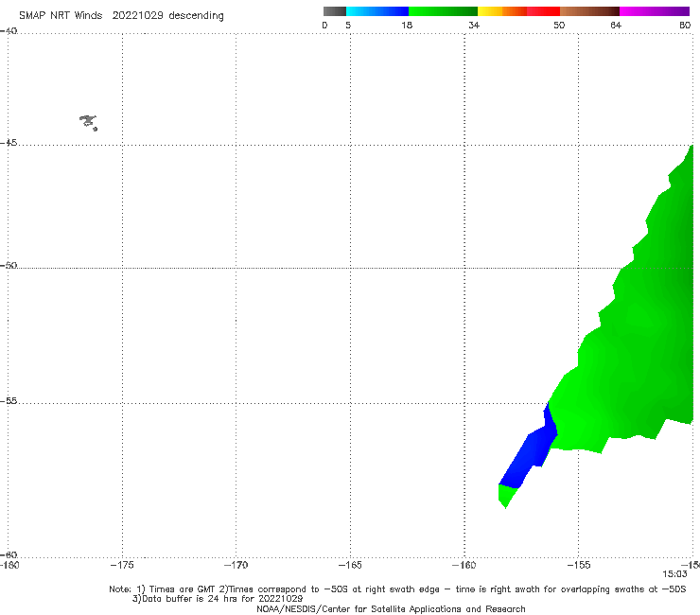Click the longitude label '-175'

(122, 565)
